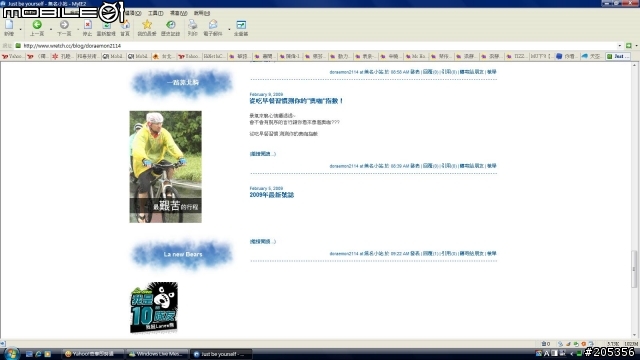Switch to Windows Live Messenger taskbar window
This screenshot has width=640, height=360.
tap(157, 354)
